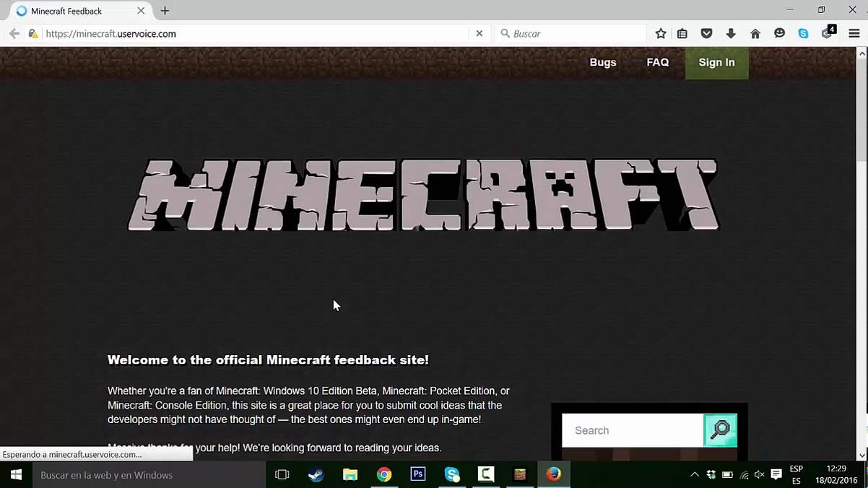868x488 pixels.
Task: Click the scrollbar down arrow
Action: [862, 454]
